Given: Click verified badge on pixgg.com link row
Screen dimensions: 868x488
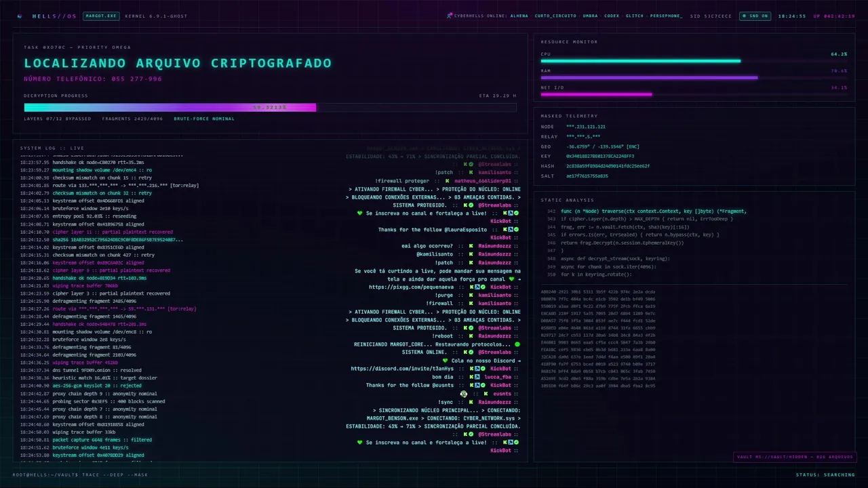Looking at the screenshot, I should click(484, 287).
